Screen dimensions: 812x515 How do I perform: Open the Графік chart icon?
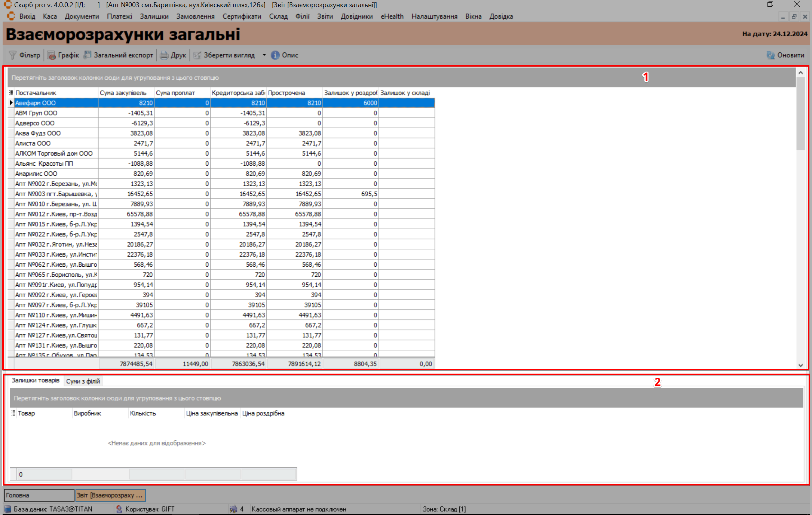52,55
